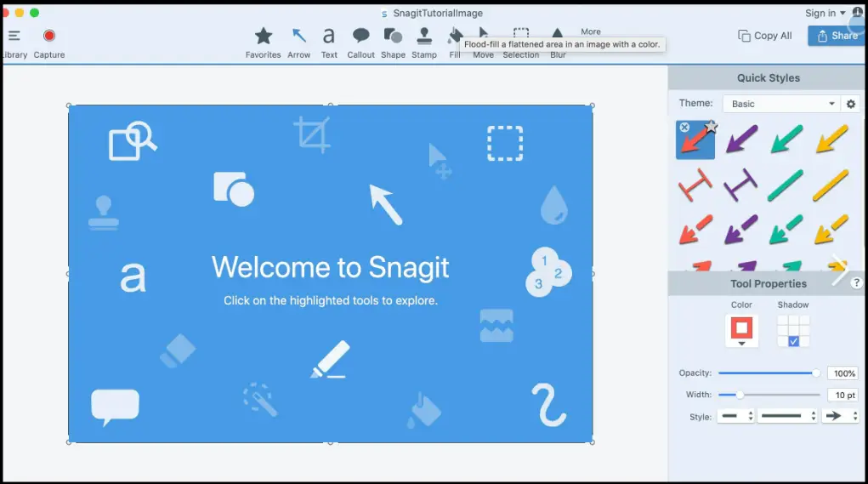This screenshot has width=868, height=484.
Task: Click the cut out torn icon in image
Action: (496, 326)
